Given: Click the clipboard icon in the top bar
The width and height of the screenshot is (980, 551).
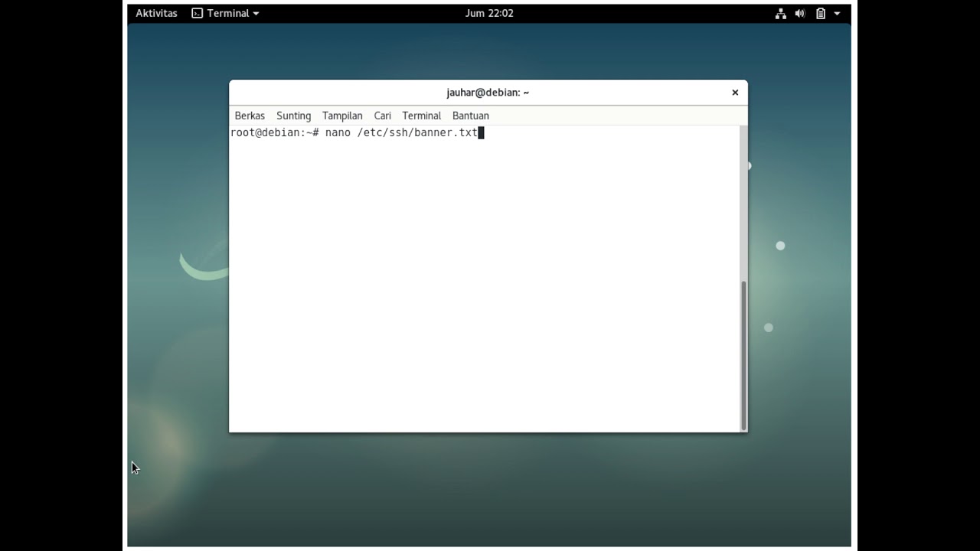Looking at the screenshot, I should [821, 13].
